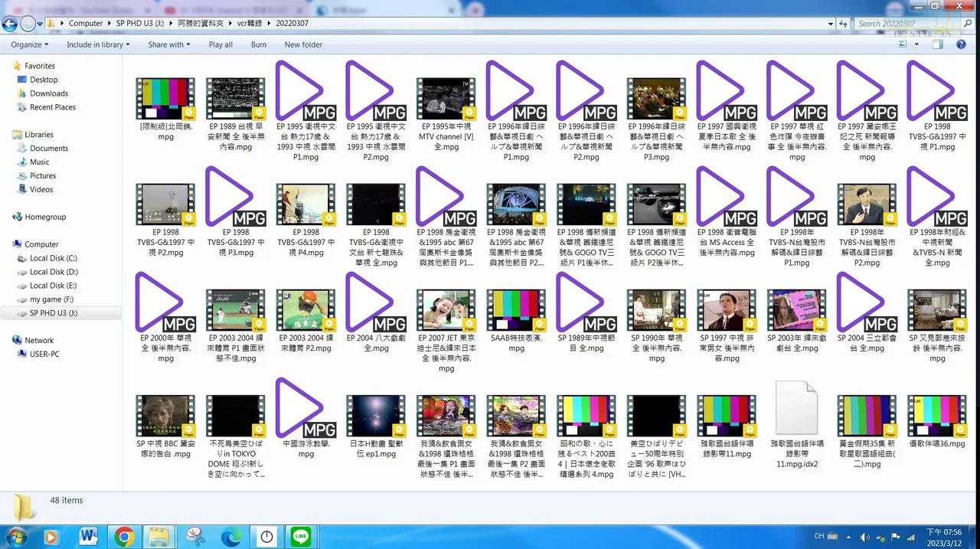Expand the Share with dropdown
This screenshot has height=549, width=980.
(168, 44)
